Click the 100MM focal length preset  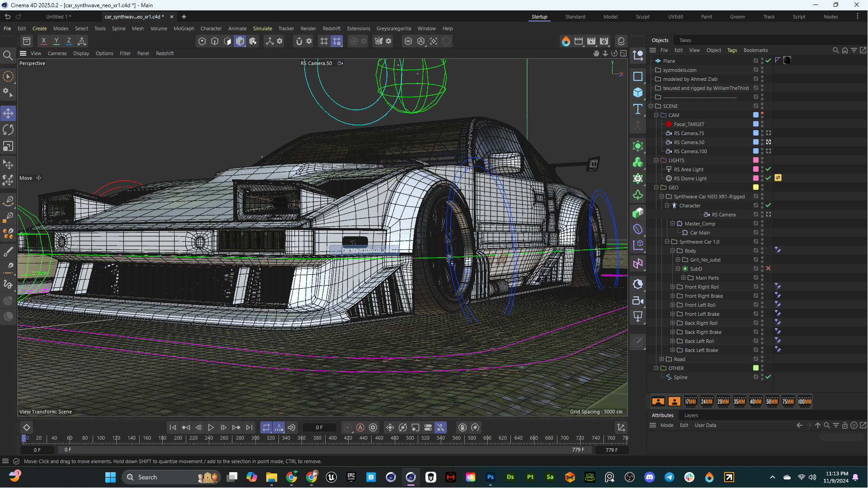(x=804, y=401)
